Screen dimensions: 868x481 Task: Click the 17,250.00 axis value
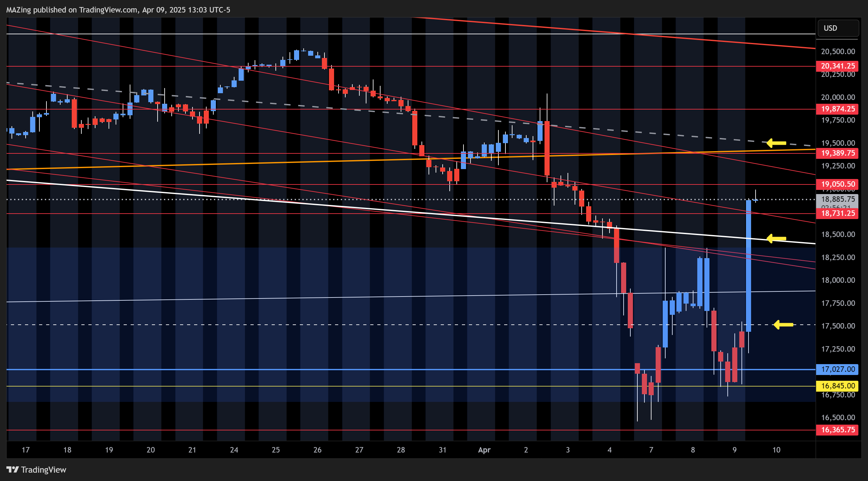pyautogui.click(x=838, y=349)
